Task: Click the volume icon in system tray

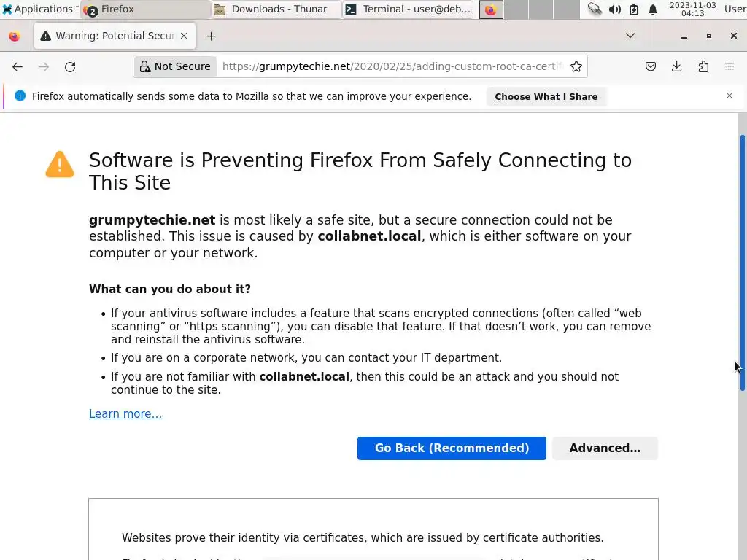Action: click(x=615, y=9)
